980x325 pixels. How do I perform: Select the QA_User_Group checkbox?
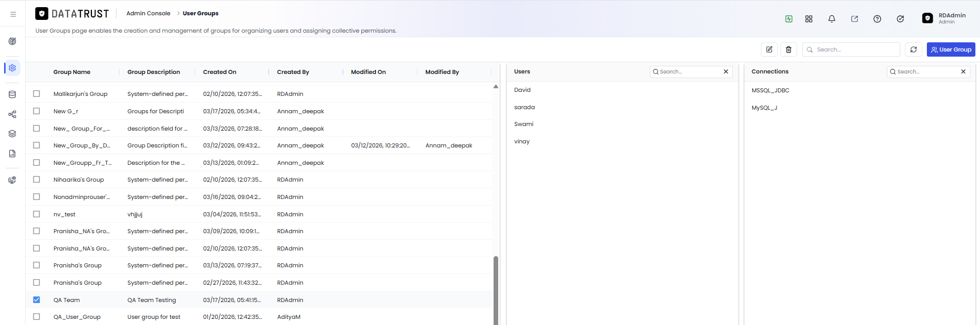coord(36,317)
